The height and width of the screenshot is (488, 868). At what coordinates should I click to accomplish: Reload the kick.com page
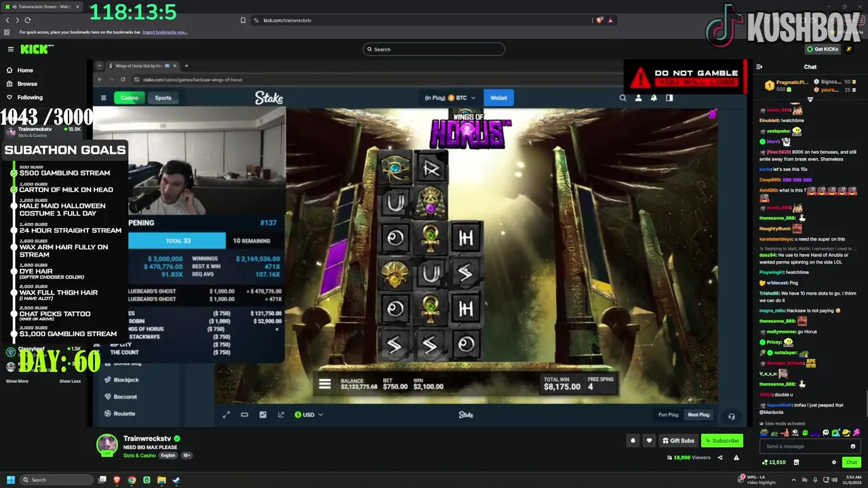pos(28,20)
